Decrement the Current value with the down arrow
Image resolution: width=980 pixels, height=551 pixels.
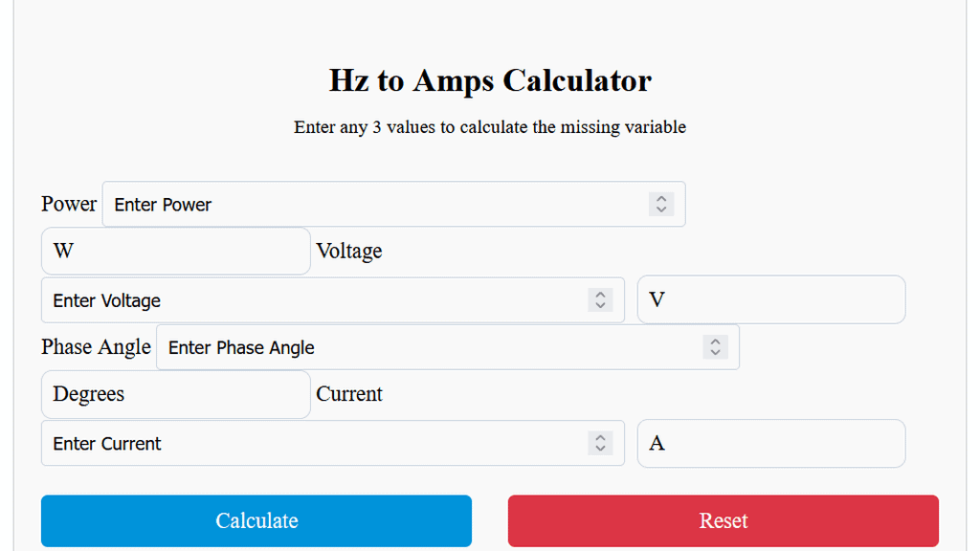tap(599, 449)
